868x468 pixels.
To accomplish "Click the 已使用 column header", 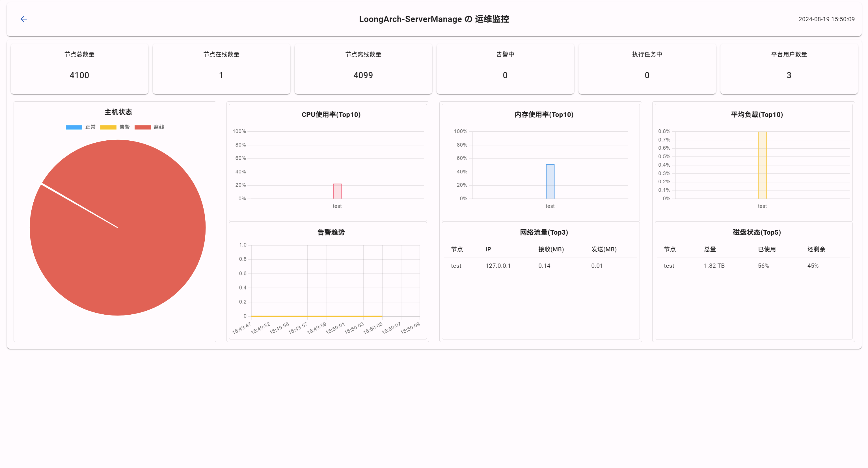I will (x=766, y=249).
